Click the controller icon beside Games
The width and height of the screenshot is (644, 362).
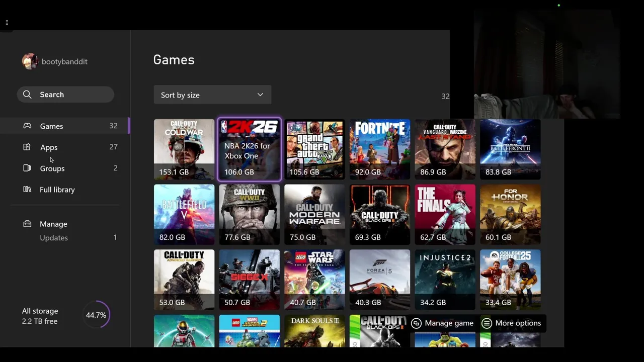[x=27, y=126]
